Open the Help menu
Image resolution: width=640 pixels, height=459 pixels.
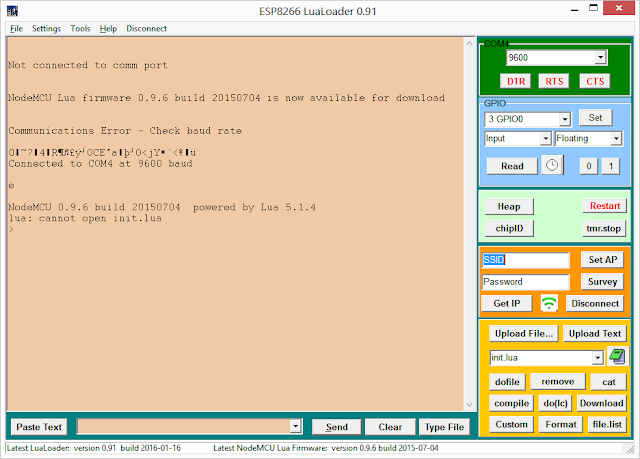coord(108,29)
